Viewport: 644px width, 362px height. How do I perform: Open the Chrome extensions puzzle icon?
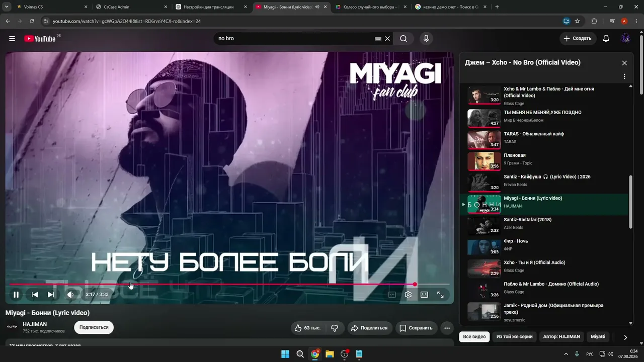pyautogui.click(x=594, y=21)
